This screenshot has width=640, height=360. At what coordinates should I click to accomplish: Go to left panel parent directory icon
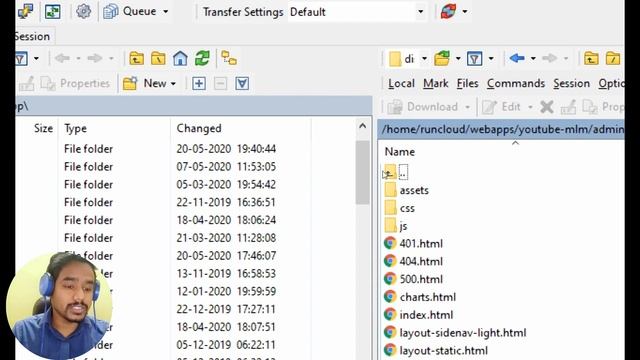point(136,59)
